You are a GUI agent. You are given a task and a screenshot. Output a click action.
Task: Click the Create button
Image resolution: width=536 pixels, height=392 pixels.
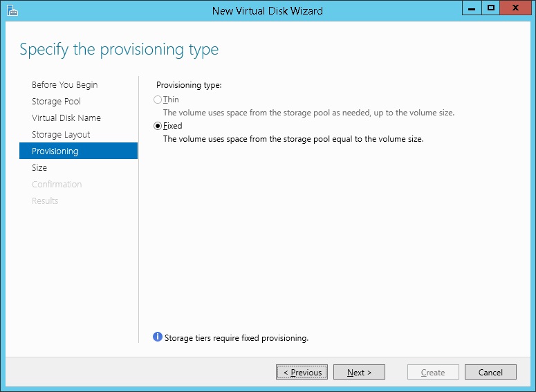click(433, 373)
